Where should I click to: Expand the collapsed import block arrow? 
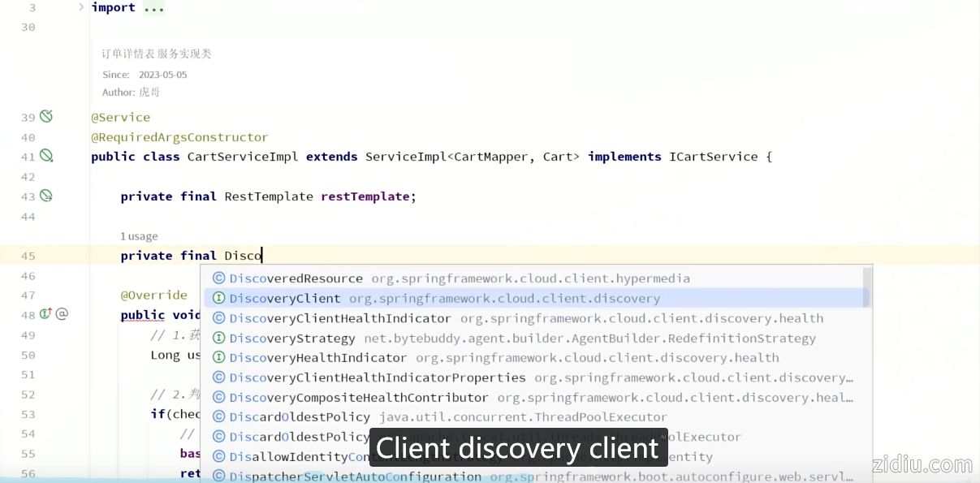(x=81, y=7)
